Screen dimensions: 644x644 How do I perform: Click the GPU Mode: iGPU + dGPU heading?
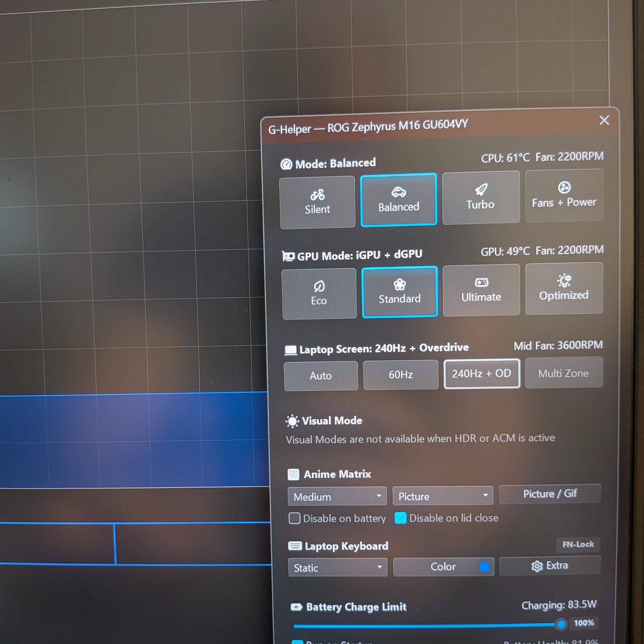[x=360, y=255]
